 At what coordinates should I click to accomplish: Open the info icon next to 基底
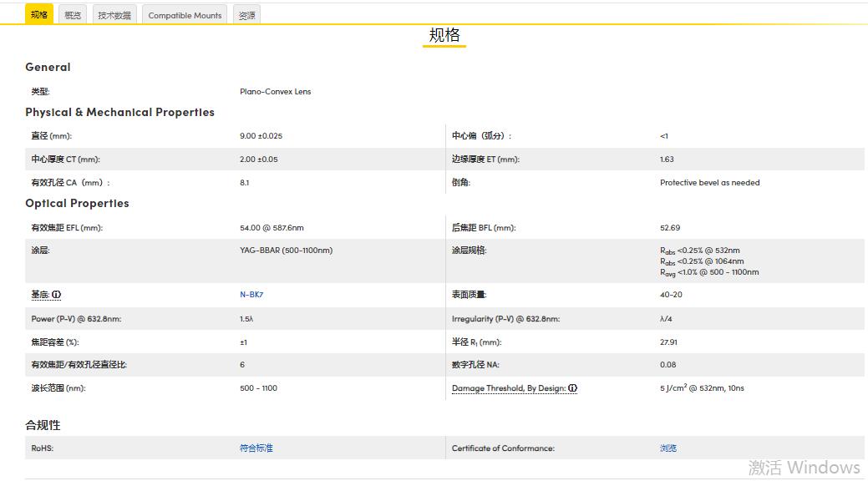[56, 294]
